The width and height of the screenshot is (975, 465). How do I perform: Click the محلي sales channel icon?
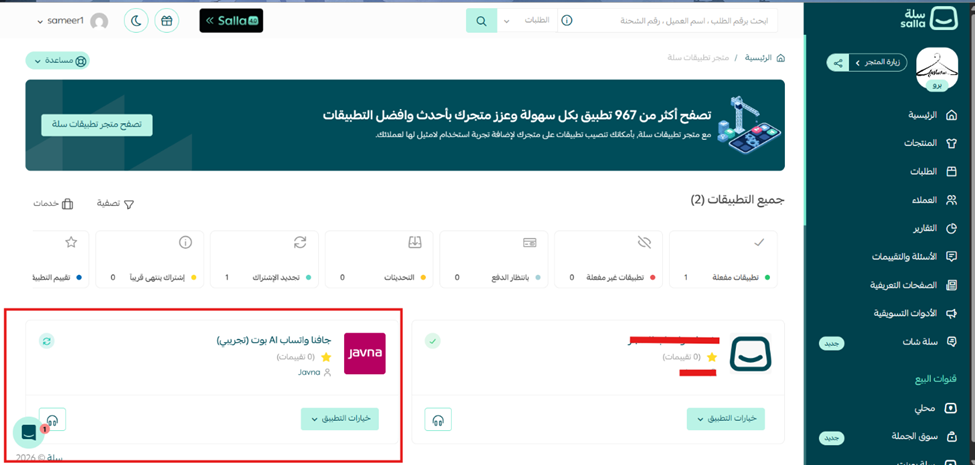click(x=951, y=408)
